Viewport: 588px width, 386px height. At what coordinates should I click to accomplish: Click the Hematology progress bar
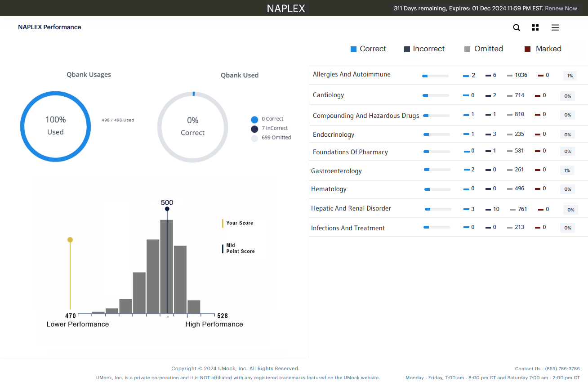tap(437, 189)
